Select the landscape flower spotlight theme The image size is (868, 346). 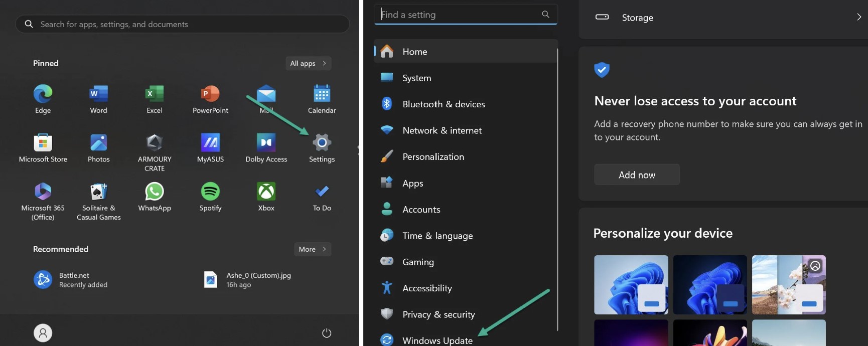(x=789, y=285)
